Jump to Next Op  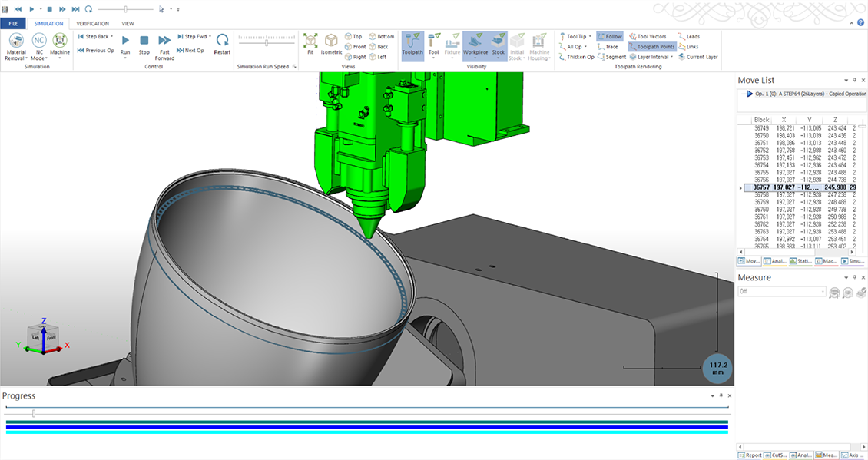pyautogui.click(x=190, y=51)
